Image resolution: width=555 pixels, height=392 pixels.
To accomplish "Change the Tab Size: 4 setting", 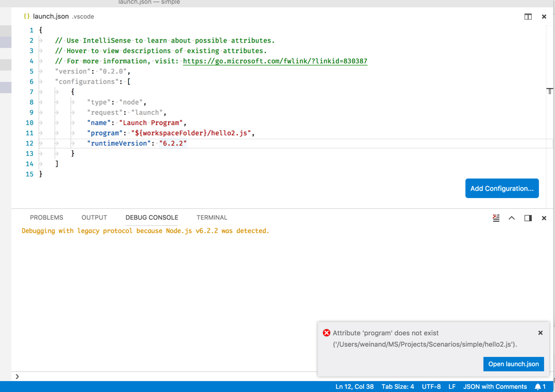I will [397, 386].
